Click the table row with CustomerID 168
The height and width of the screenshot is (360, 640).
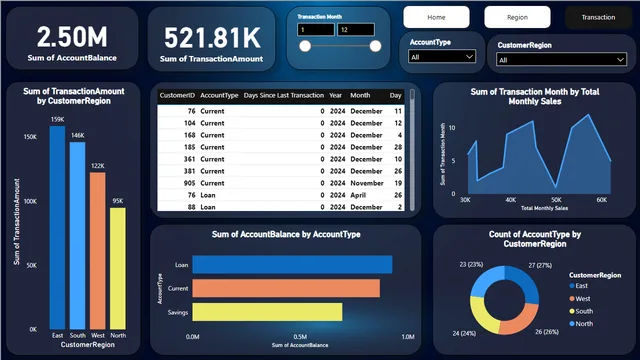pos(281,135)
